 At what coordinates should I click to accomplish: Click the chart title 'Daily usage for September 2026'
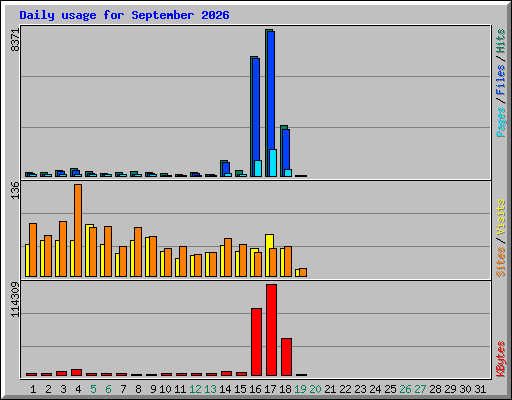point(124,15)
